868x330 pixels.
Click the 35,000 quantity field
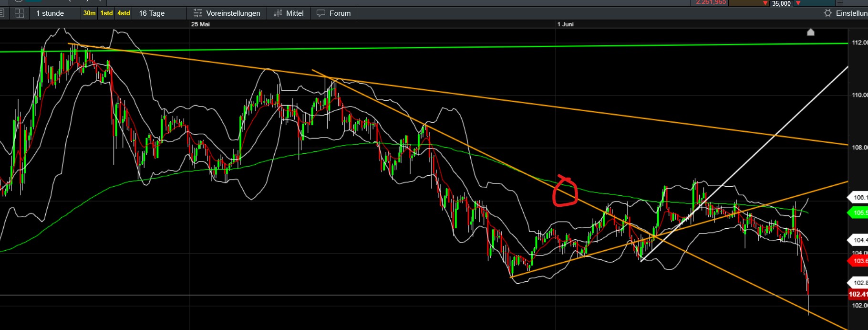(782, 3)
